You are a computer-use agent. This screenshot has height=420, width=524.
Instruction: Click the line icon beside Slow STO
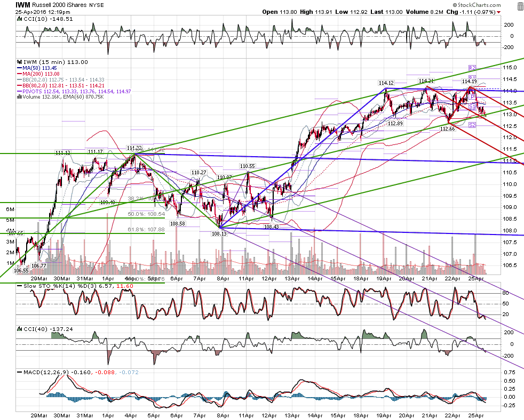20,286
